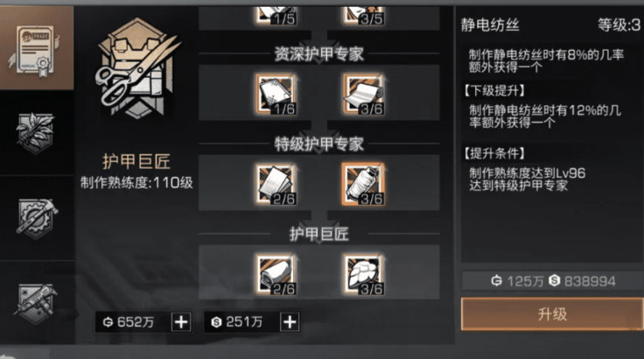Add silver currency with plus next to 251万

point(290,321)
